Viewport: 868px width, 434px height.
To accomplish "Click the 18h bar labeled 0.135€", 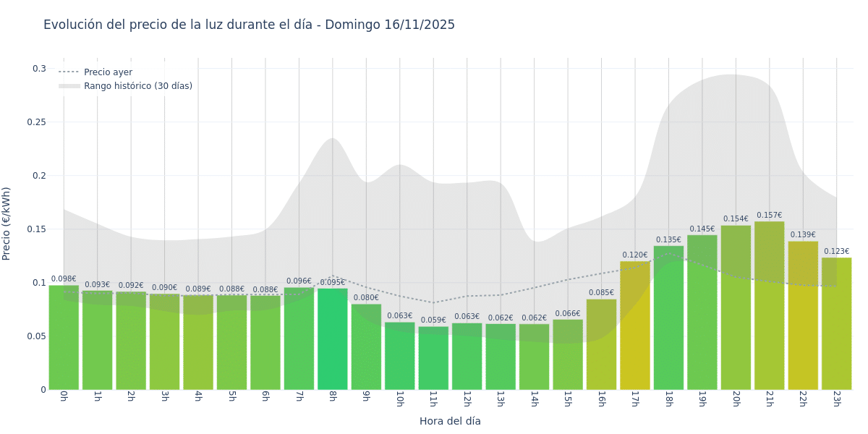I will [x=668, y=318].
